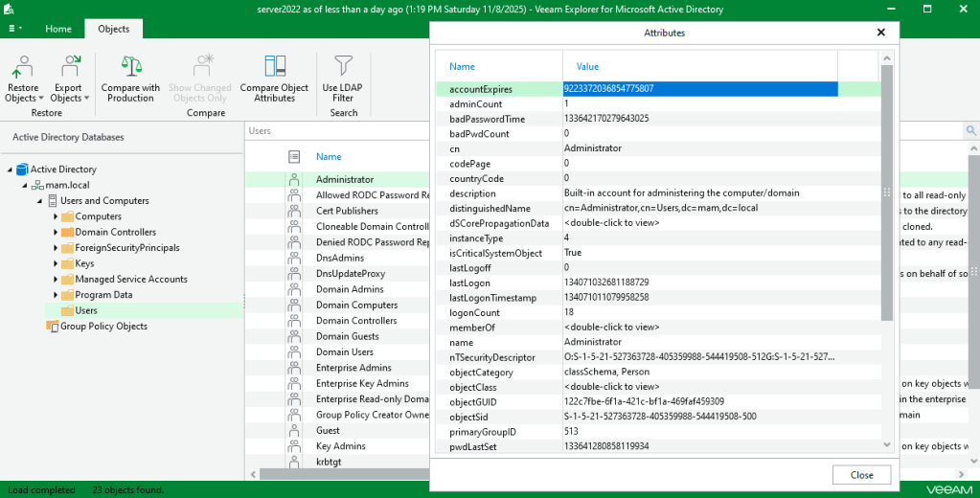Image resolution: width=980 pixels, height=498 pixels.
Task: Select the Domain Admins group entry
Action: coord(350,289)
